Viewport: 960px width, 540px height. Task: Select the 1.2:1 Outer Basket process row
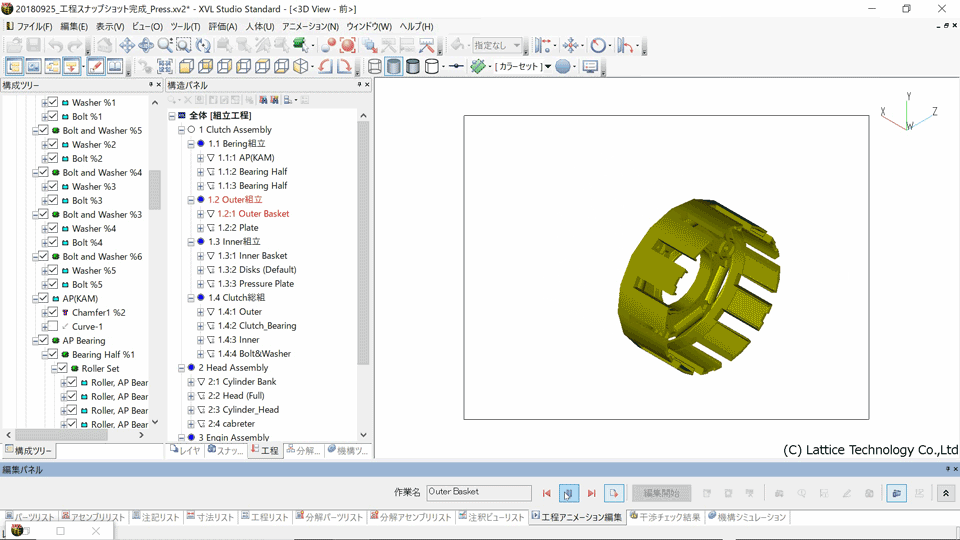click(x=253, y=214)
